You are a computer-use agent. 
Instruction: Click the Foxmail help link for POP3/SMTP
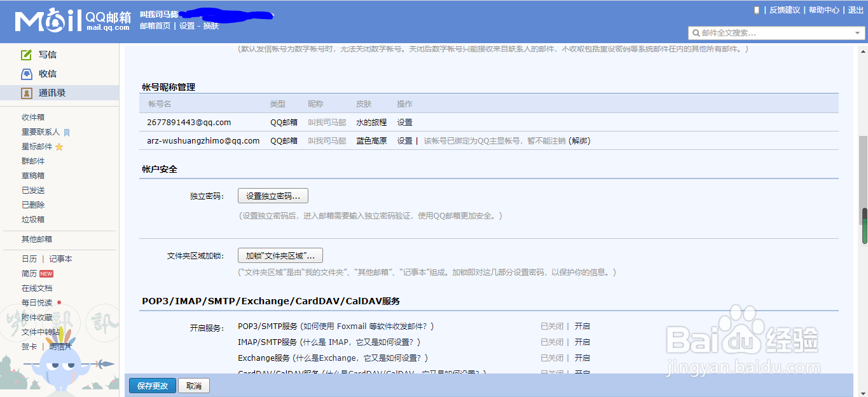368,326
